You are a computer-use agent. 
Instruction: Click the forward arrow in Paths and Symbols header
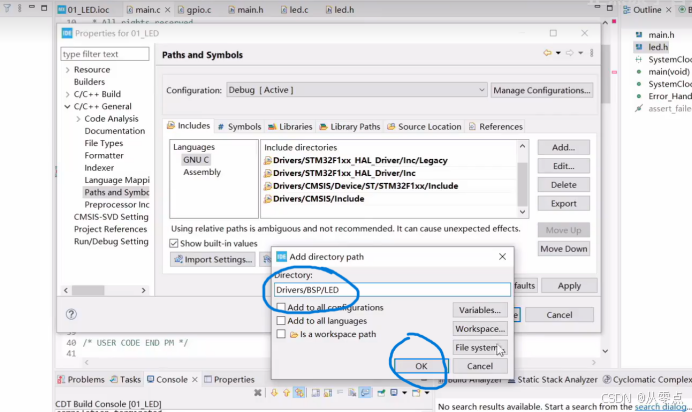tap(570, 53)
